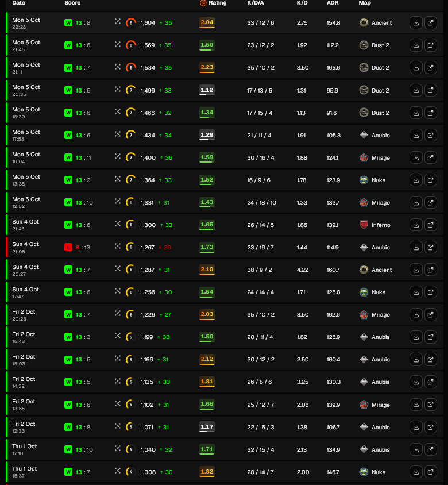Open external link for Fri 2 Oct 20:28 Mirage match
Image resolution: width=448 pixels, height=485 pixels.
pyautogui.click(x=430, y=314)
